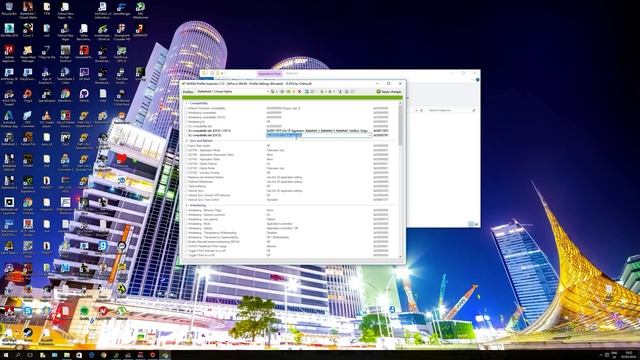The height and width of the screenshot is (360, 640).
Task: Select the Adobe Application desktop icon
Action: click(9, 53)
